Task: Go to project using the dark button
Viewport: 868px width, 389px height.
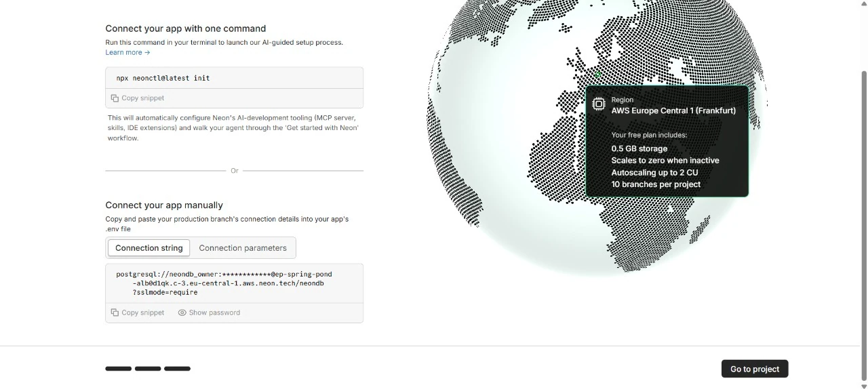Action: click(x=755, y=369)
